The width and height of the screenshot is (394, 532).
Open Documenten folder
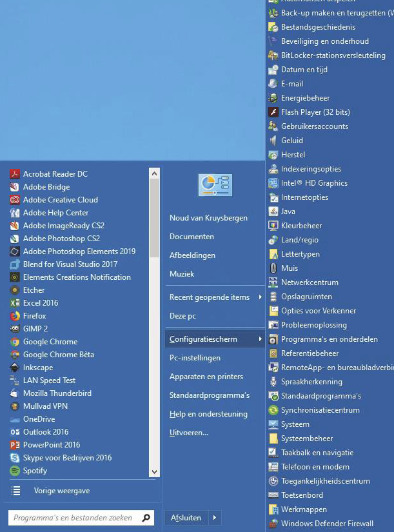192,237
